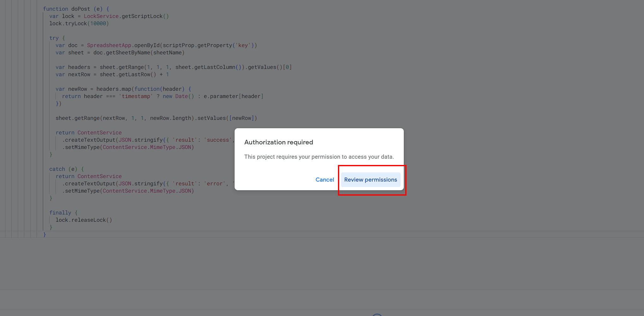The width and height of the screenshot is (644, 316).
Task: Click ContentService in the return statement
Action: pyautogui.click(x=99, y=132)
